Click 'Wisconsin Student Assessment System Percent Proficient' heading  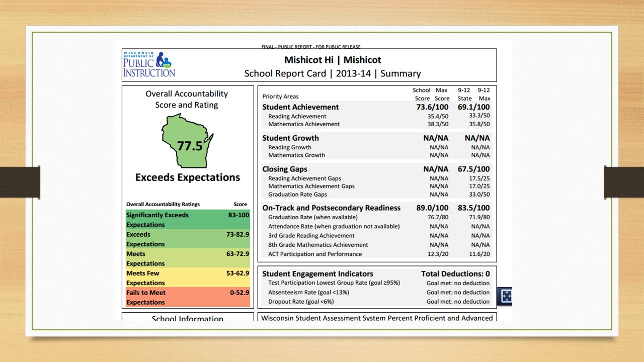click(377, 318)
